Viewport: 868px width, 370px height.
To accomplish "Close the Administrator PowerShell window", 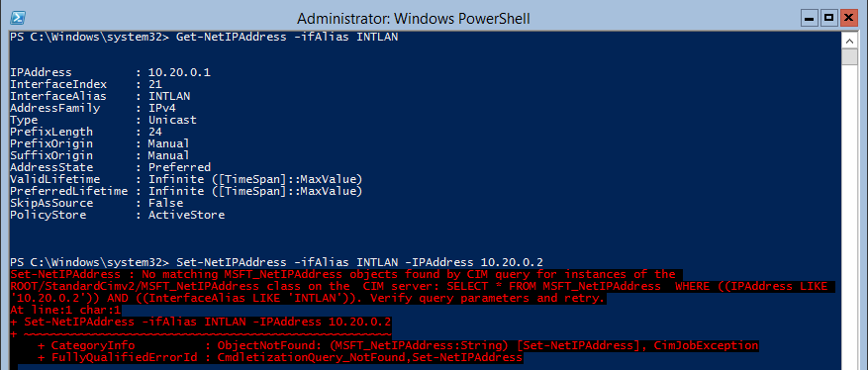I will [848, 18].
